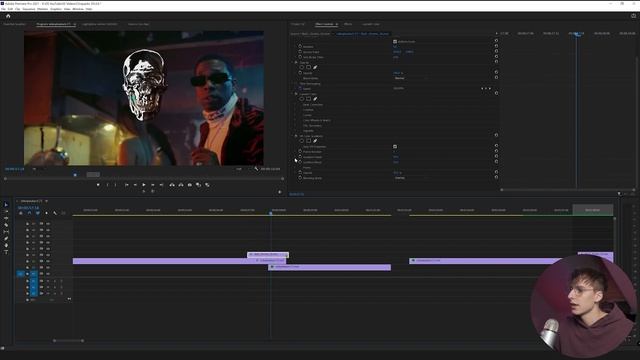Export frame with camera icon
The image size is (640, 360).
click(x=190, y=185)
